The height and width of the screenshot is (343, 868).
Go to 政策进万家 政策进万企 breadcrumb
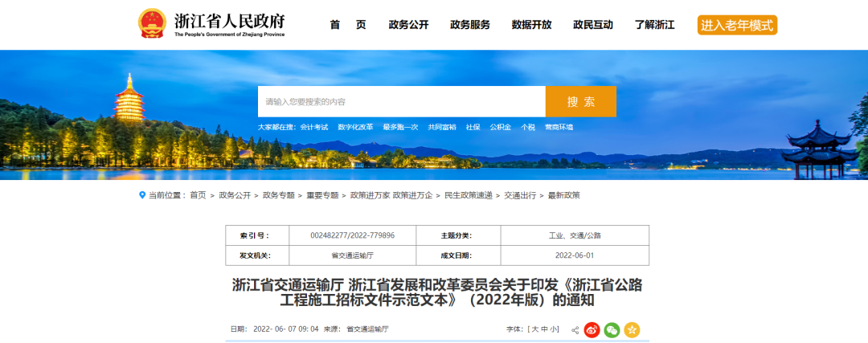coord(391,195)
